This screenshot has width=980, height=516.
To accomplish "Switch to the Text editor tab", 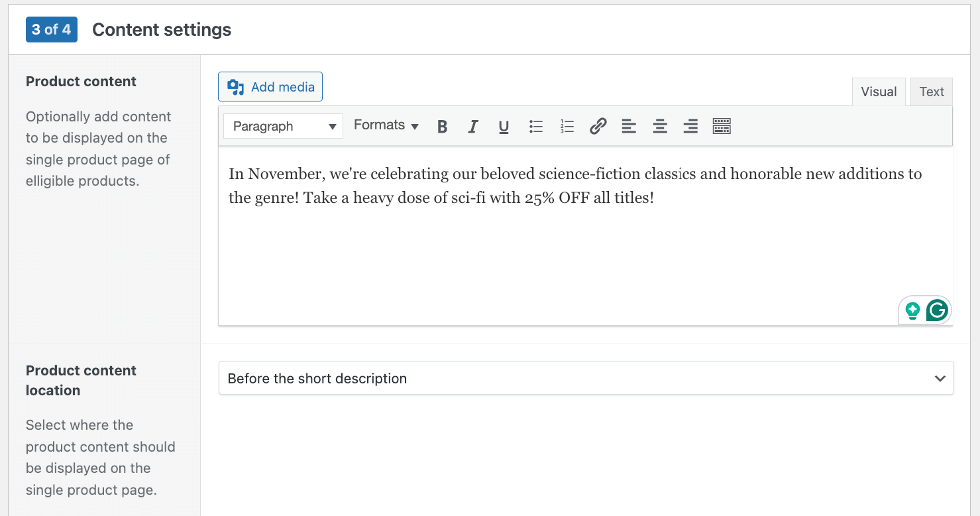I will tap(931, 92).
